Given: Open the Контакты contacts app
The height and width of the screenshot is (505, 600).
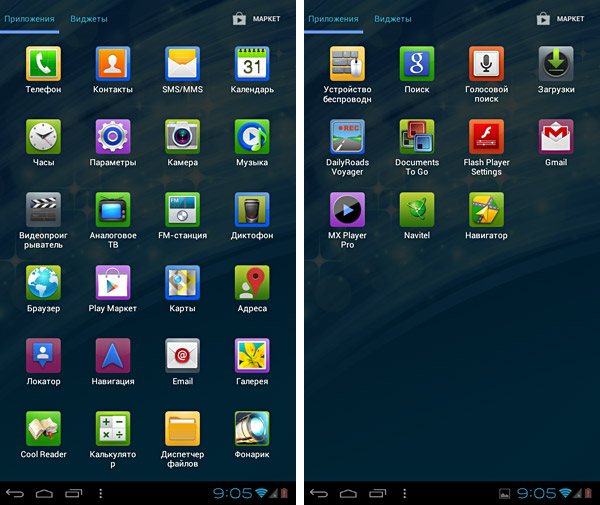Looking at the screenshot, I should [113, 64].
